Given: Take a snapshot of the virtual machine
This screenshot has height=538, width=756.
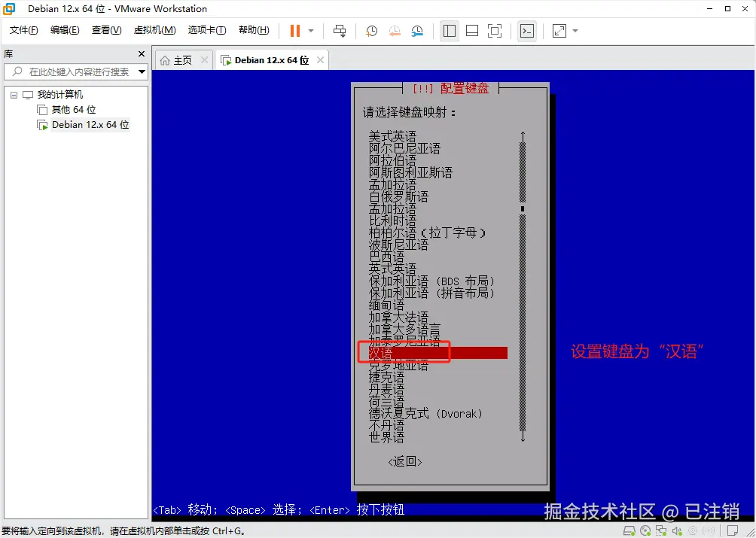Looking at the screenshot, I should 370,31.
